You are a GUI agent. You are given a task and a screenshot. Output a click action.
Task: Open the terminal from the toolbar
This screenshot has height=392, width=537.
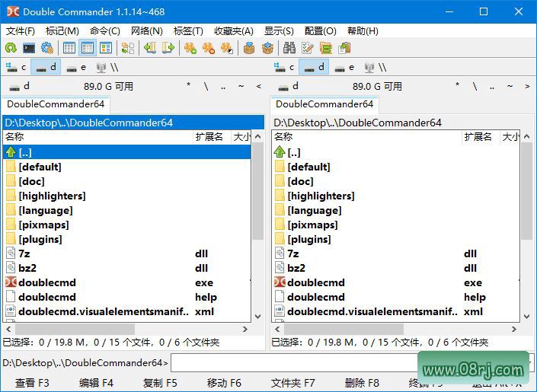click(x=29, y=48)
